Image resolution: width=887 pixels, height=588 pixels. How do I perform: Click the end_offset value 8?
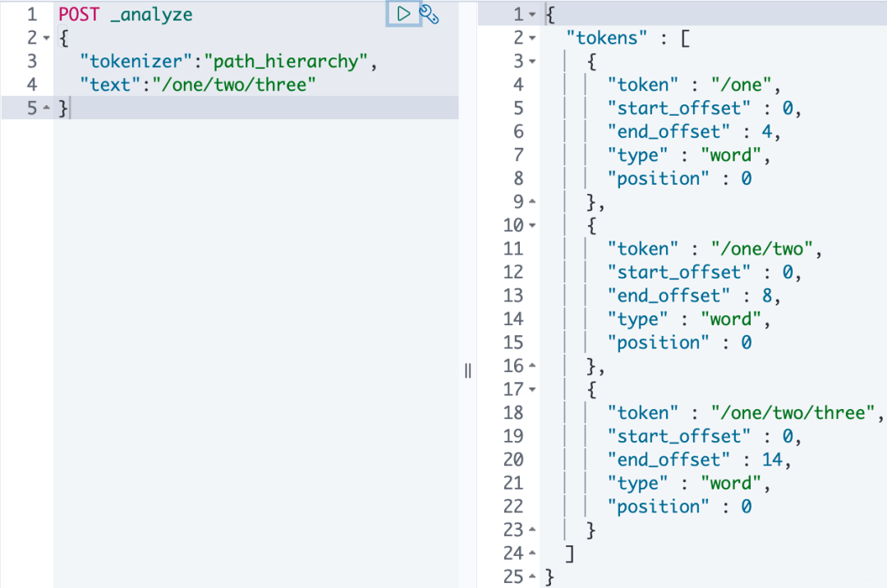pos(767,296)
